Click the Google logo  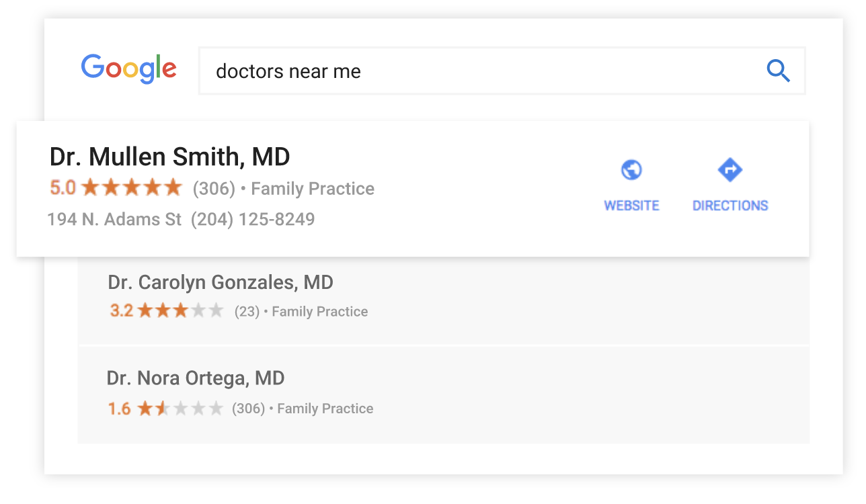pyautogui.click(x=128, y=69)
